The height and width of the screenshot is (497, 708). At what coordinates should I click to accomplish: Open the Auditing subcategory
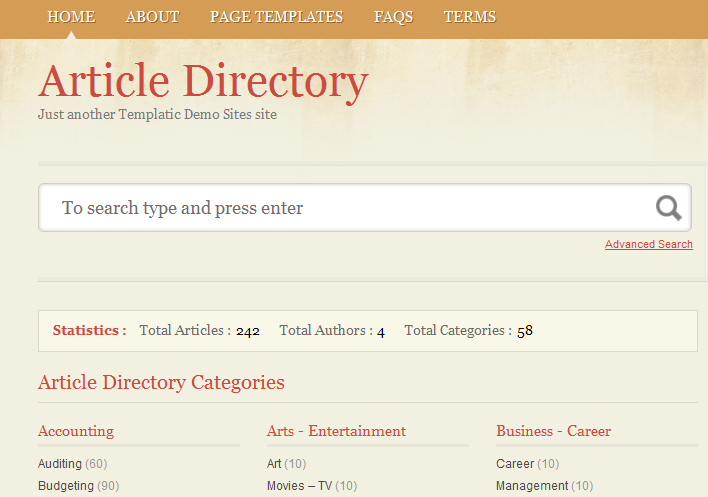(60, 464)
